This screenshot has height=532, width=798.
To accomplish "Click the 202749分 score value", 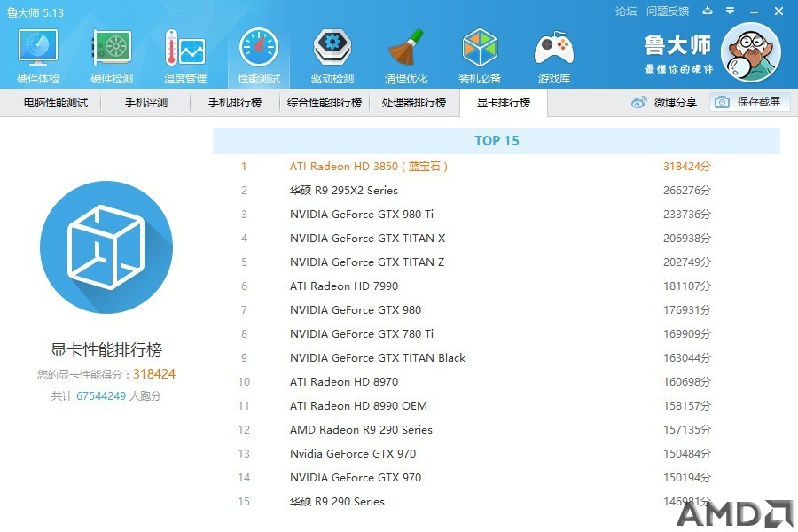I will tap(687, 262).
